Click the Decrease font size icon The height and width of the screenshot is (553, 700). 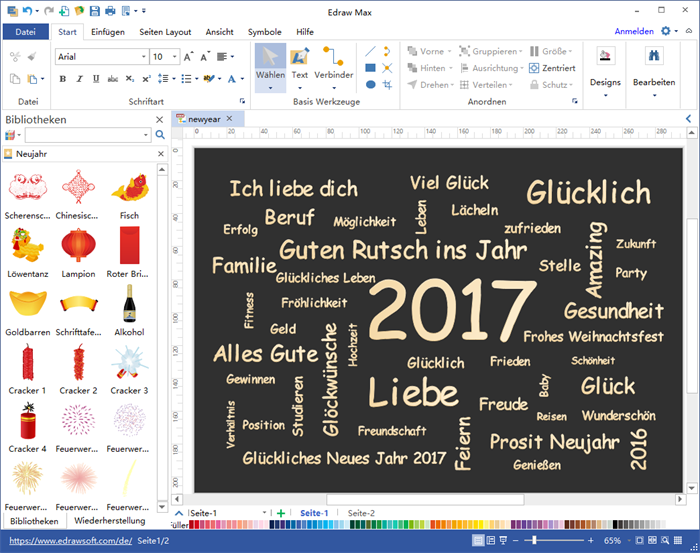(204, 57)
